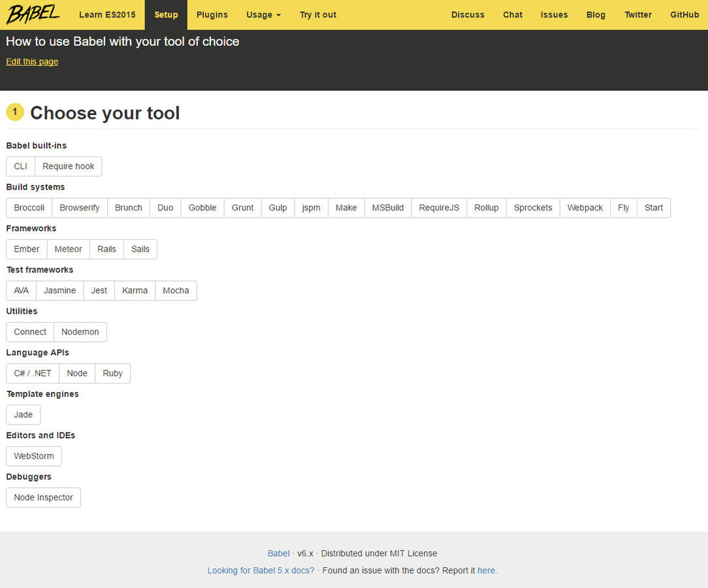The image size is (708, 588).
Task: Open the Discuss link
Action: (x=468, y=15)
